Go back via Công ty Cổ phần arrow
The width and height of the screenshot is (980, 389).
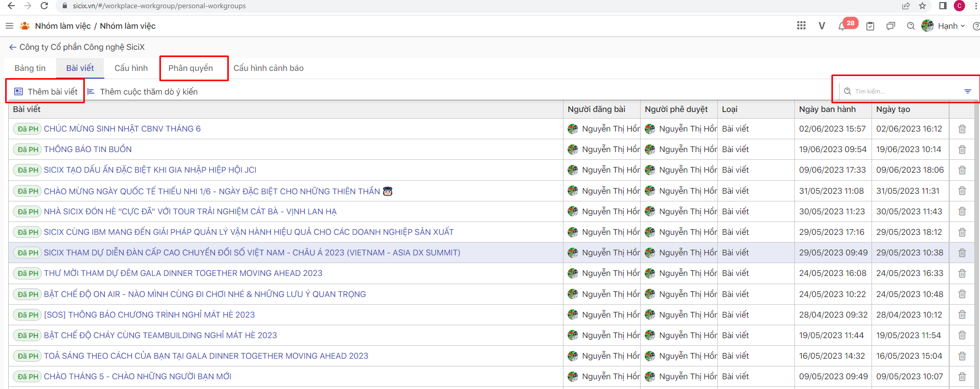point(12,47)
